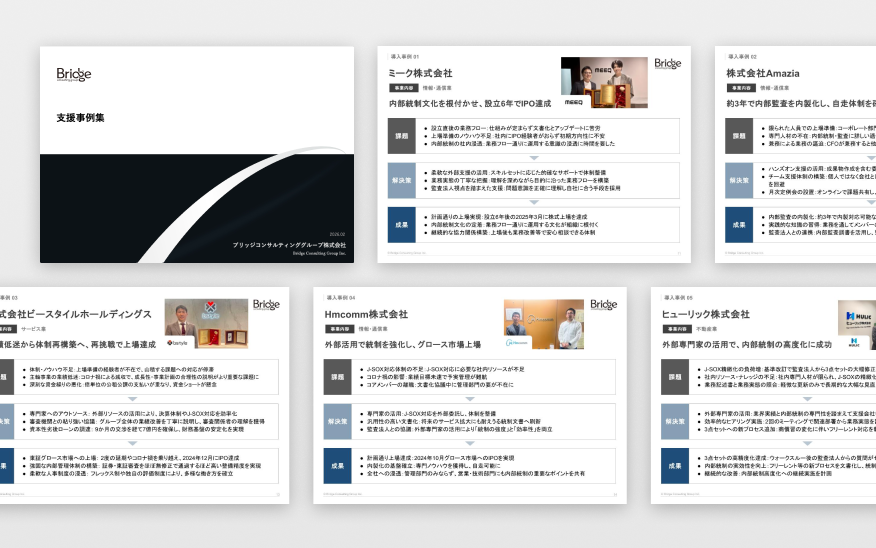This screenshot has width=876, height=548.
Task: Click the two-person photo on the Hmcomm slide
Action: coord(544,324)
